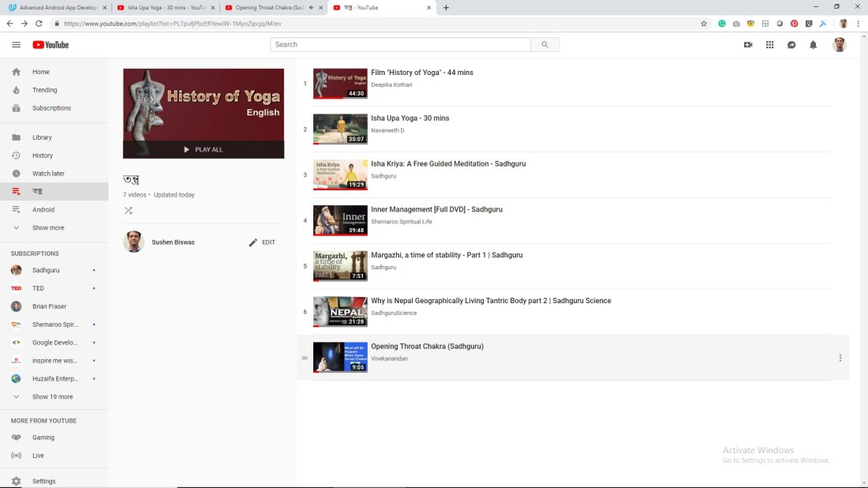Expand Show more in the library section
The width and height of the screenshot is (868, 488).
(48, 227)
